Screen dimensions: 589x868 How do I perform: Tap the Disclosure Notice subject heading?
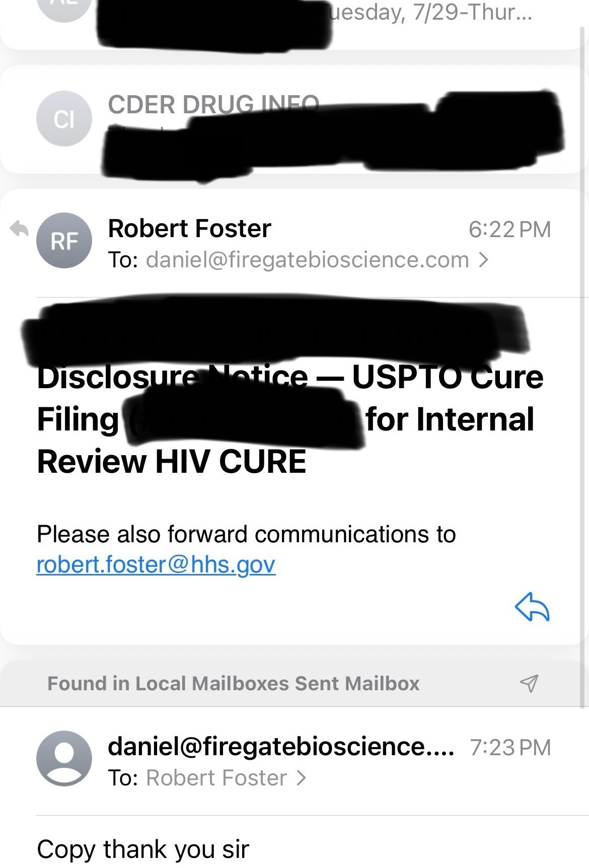click(x=290, y=419)
